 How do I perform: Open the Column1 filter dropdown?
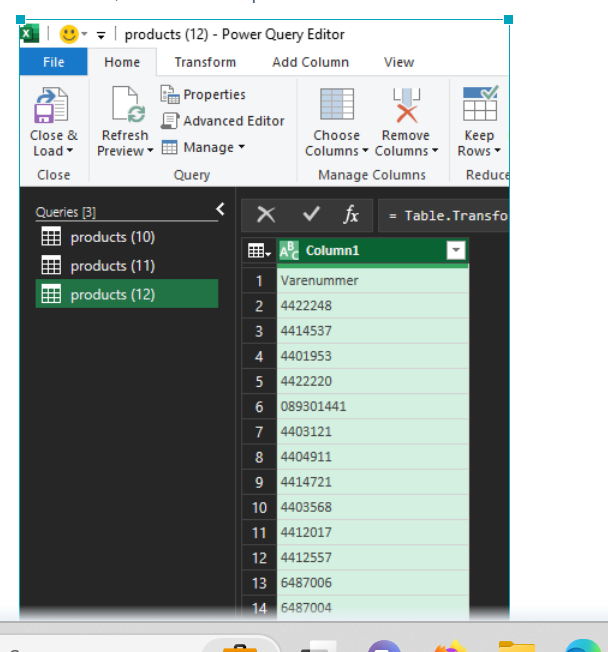pos(456,250)
